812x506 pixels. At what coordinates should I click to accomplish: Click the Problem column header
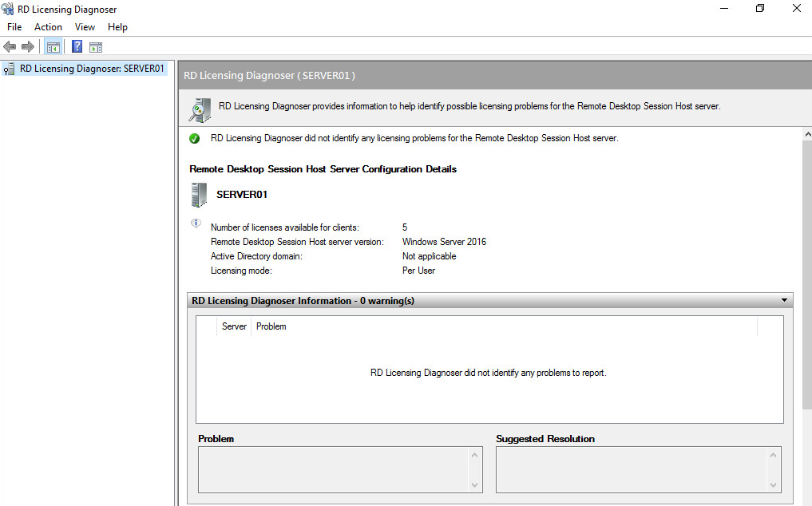271,326
